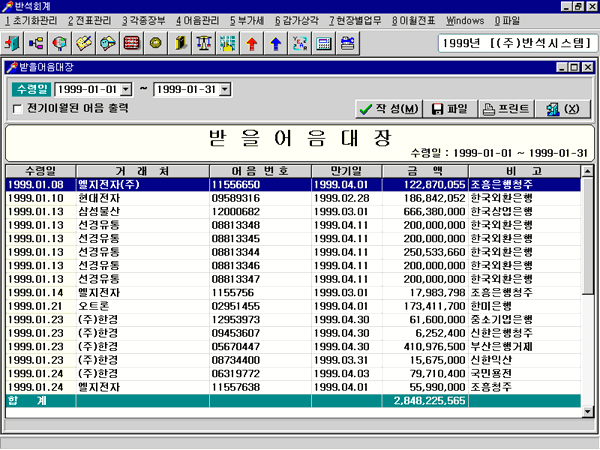The height and width of the screenshot is (450, 600).
Task: Enable 전기이월된 어음 출력 checkbox
Action: 18,108
